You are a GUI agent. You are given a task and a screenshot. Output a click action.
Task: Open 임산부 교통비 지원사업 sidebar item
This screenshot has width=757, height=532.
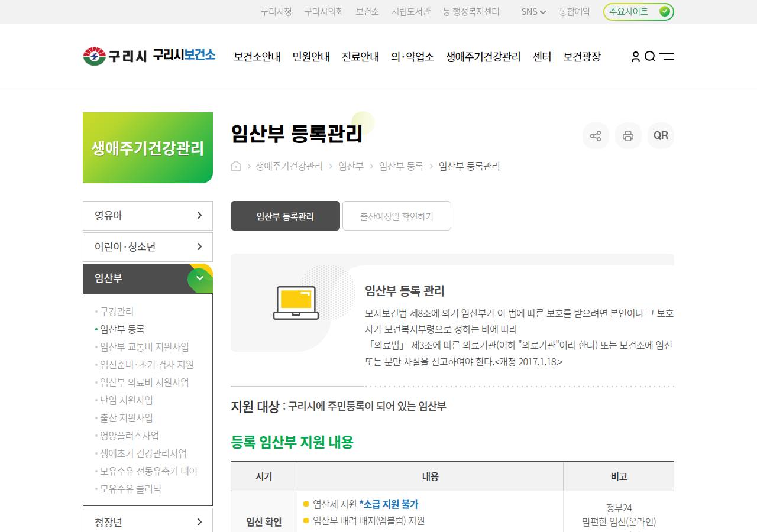[x=144, y=347]
